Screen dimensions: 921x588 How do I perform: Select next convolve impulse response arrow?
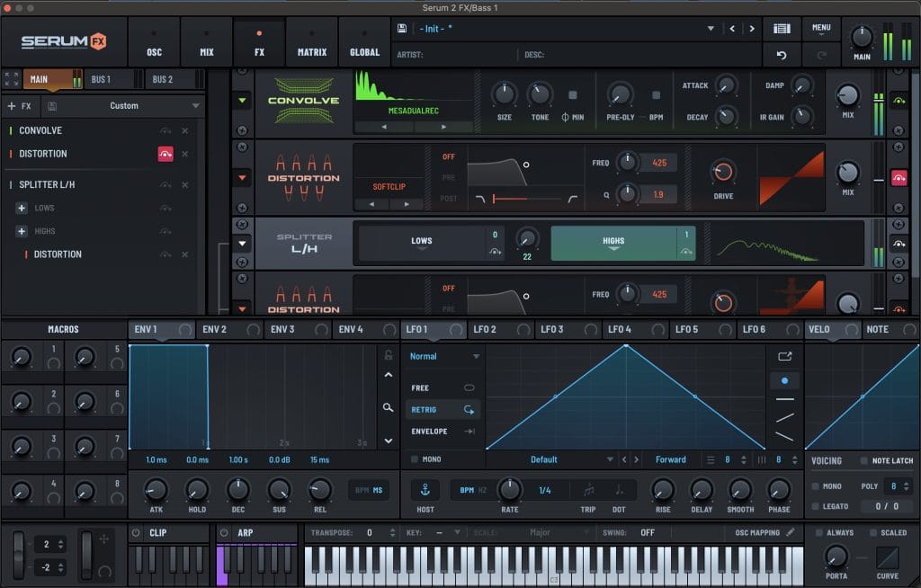[x=443, y=126]
